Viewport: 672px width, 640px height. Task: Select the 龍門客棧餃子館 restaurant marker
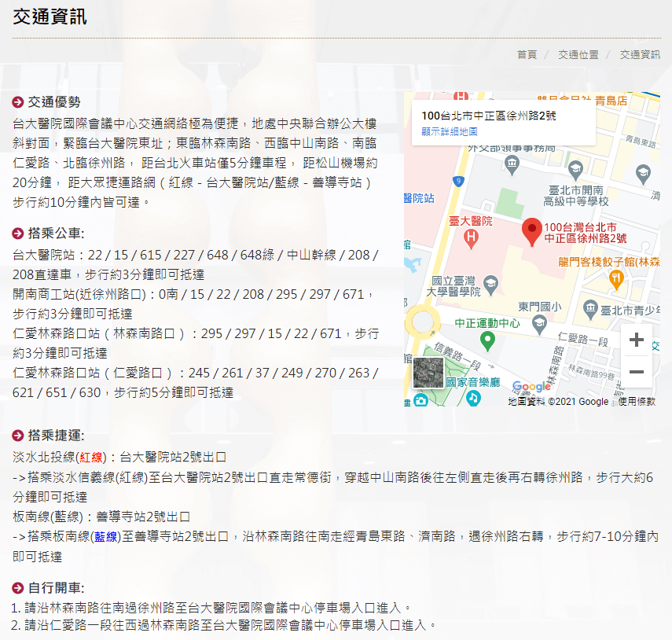click(617, 277)
